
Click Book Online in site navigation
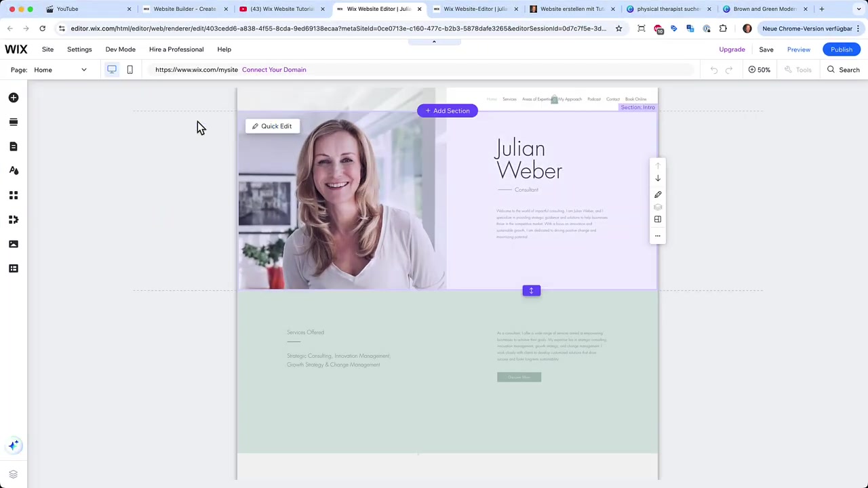click(636, 99)
